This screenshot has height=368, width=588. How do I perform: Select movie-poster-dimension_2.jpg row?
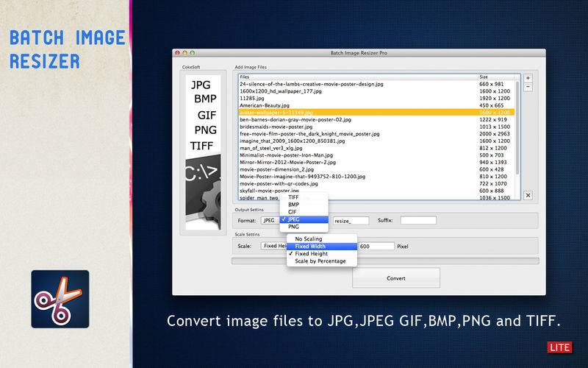[376, 169]
